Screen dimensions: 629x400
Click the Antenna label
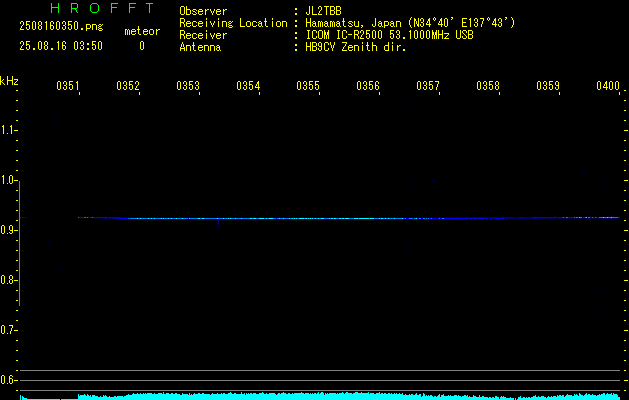click(x=200, y=47)
